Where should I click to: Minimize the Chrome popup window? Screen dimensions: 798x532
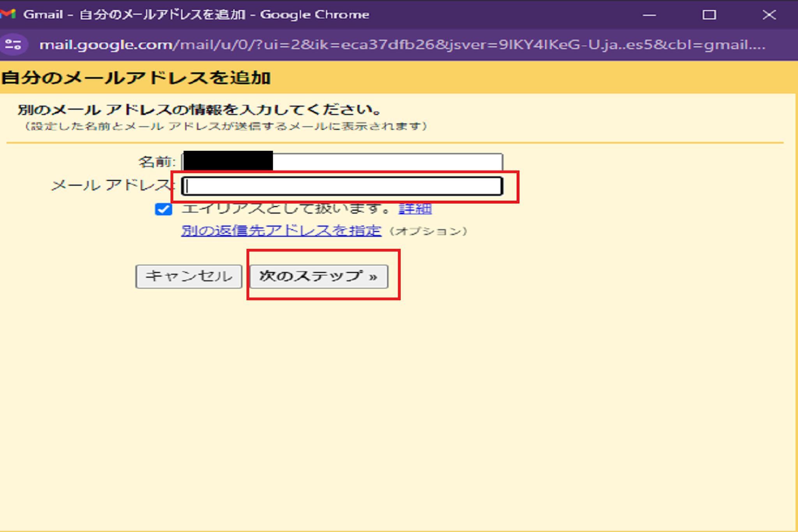(x=649, y=15)
